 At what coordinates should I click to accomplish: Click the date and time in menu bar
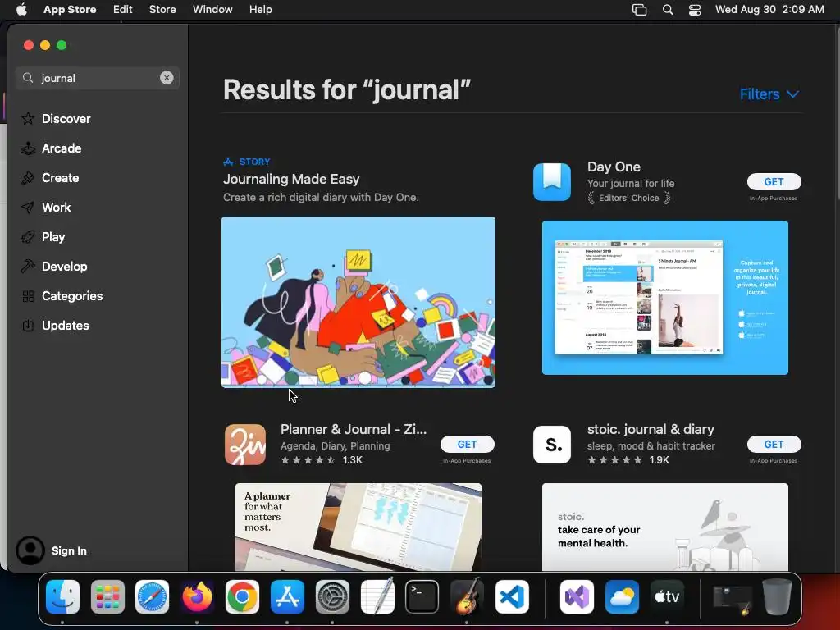pyautogui.click(x=769, y=9)
